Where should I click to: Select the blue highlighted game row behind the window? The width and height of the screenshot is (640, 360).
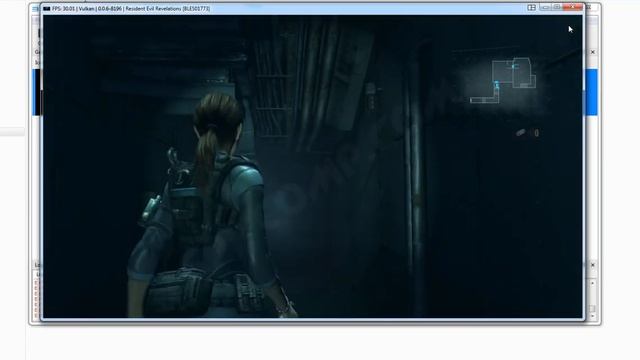point(591,92)
